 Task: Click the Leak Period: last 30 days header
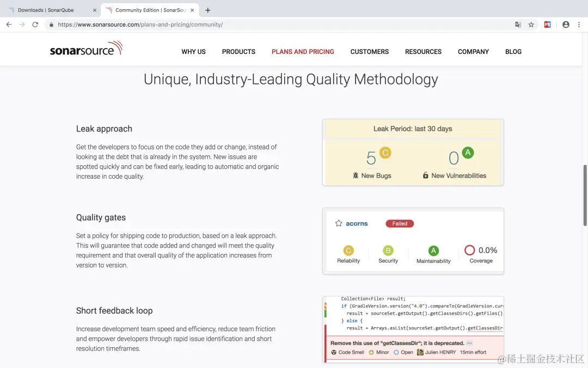click(x=413, y=129)
